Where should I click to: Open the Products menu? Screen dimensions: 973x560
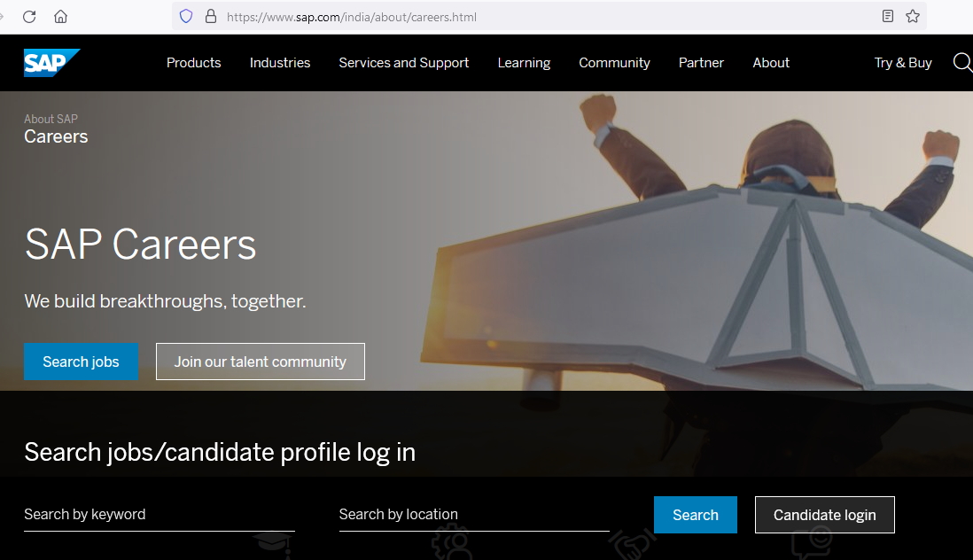click(x=193, y=63)
